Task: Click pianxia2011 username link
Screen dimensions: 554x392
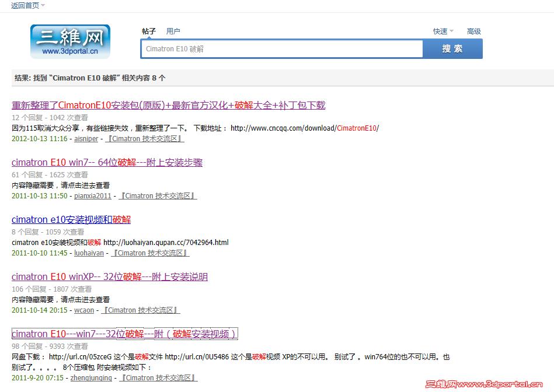Action: point(92,195)
